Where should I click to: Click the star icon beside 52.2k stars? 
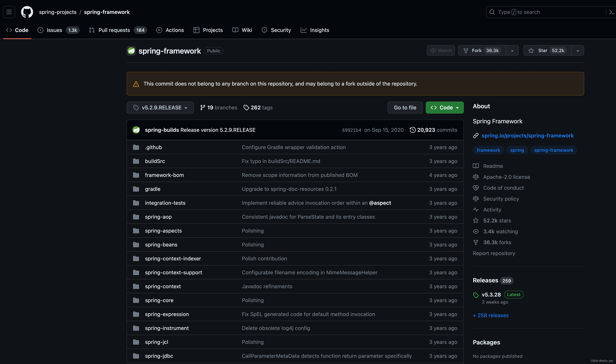tap(476, 221)
